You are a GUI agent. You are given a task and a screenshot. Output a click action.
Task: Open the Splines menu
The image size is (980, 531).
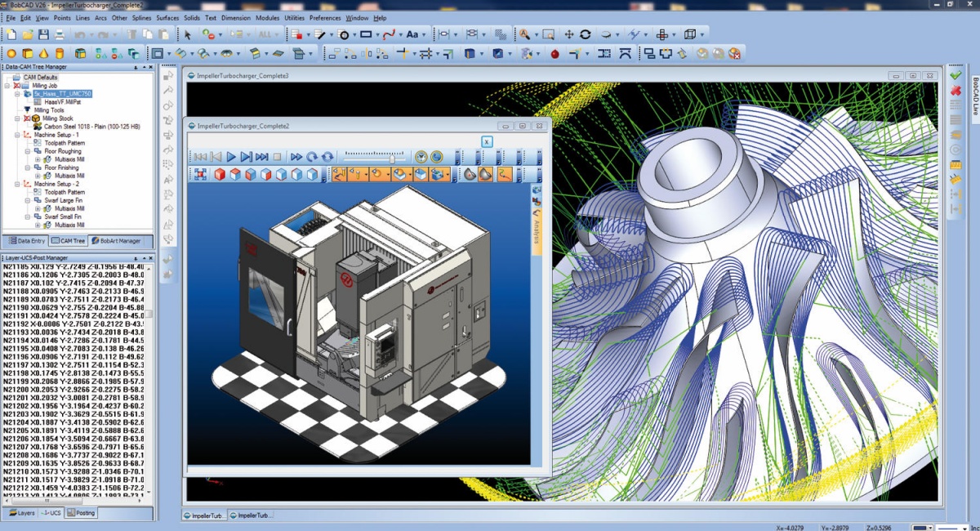pyautogui.click(x=142, y=17)
